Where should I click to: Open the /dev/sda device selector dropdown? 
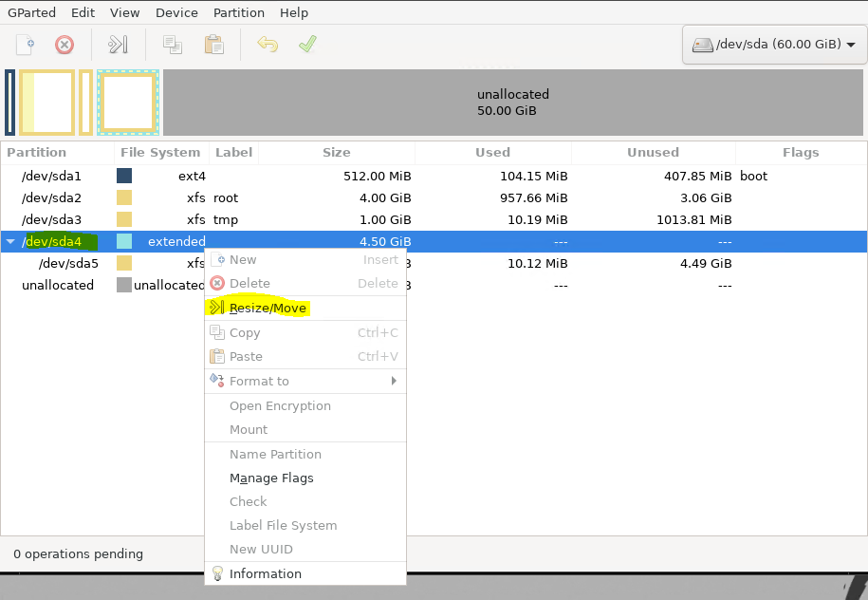pos(773,45)
